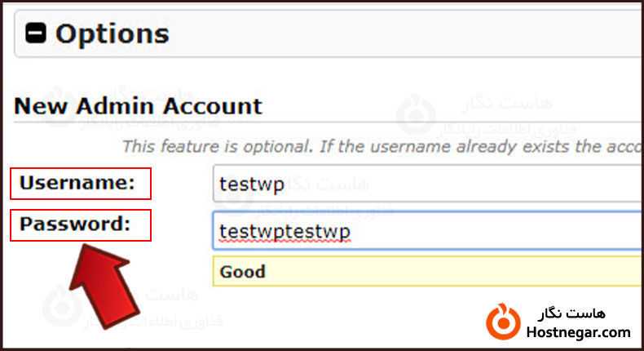644x351 pixels.
Task: Select the New Admin Account heading
Action: pyautogui.click(x=139, y=106)
